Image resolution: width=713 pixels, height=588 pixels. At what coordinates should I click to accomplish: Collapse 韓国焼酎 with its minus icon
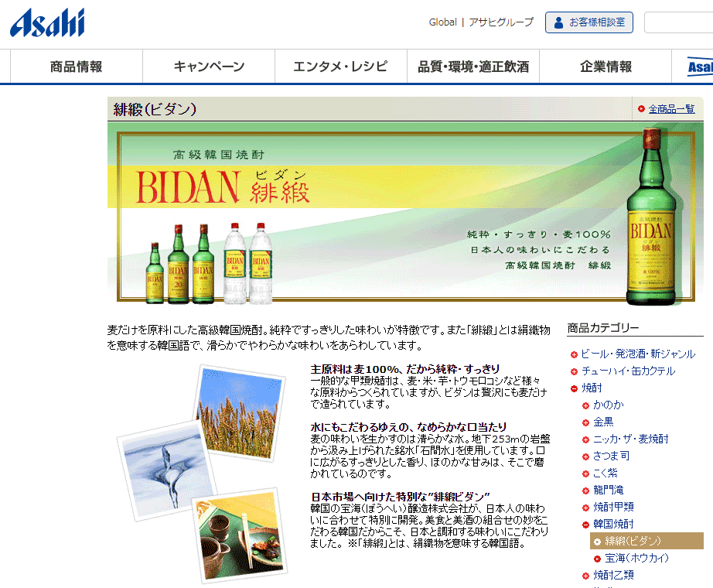(585, 525)
